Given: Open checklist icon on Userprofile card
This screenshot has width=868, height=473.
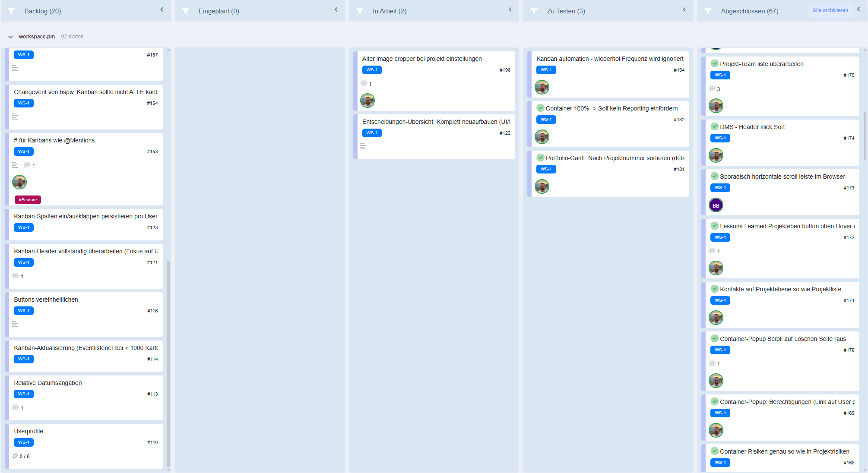Looking at the screenshot, I should (15, 456).
